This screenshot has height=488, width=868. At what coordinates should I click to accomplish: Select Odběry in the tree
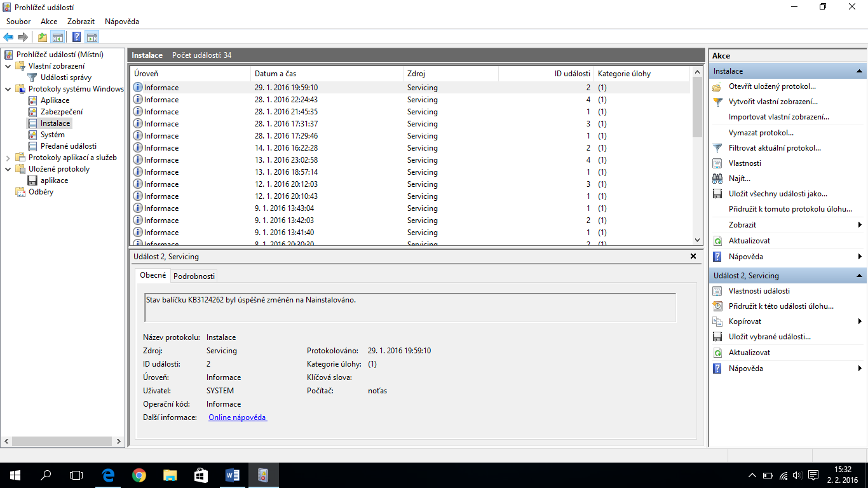point(41,192)
